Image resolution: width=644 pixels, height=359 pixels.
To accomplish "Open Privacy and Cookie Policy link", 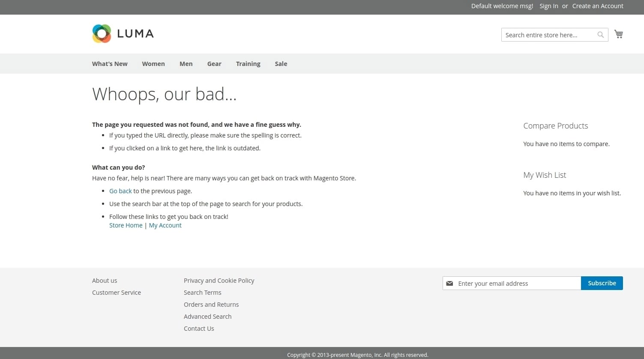I will coord(219,281).
